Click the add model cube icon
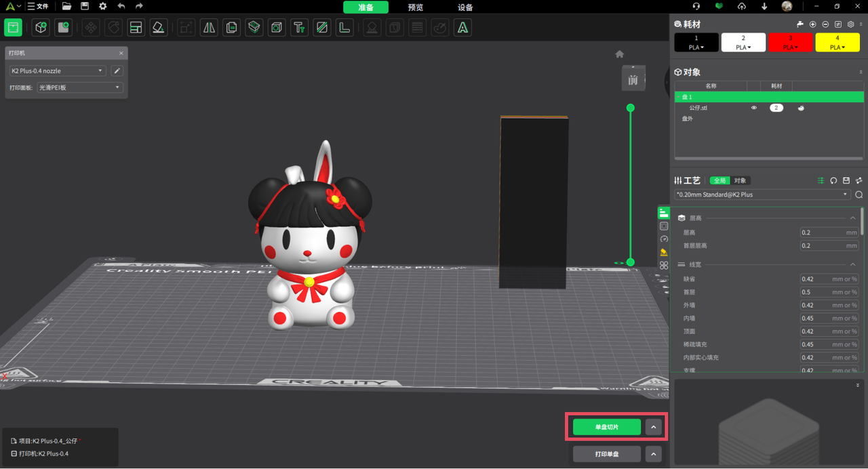Image resolution: width=868 pixels, height=469 pixels. 41,28
